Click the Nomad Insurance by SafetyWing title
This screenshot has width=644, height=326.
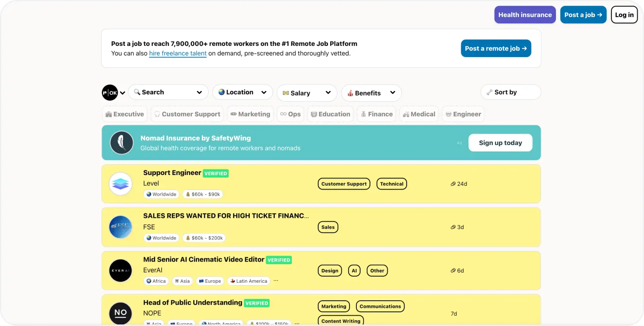point(195,138)
